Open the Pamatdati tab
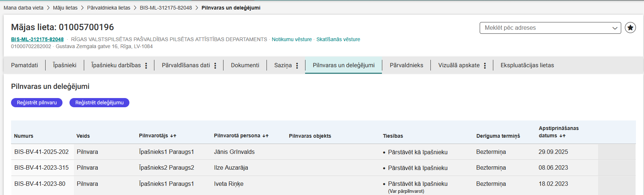The width and height of the screenshot is (644, 195). (x=24, y=65)
